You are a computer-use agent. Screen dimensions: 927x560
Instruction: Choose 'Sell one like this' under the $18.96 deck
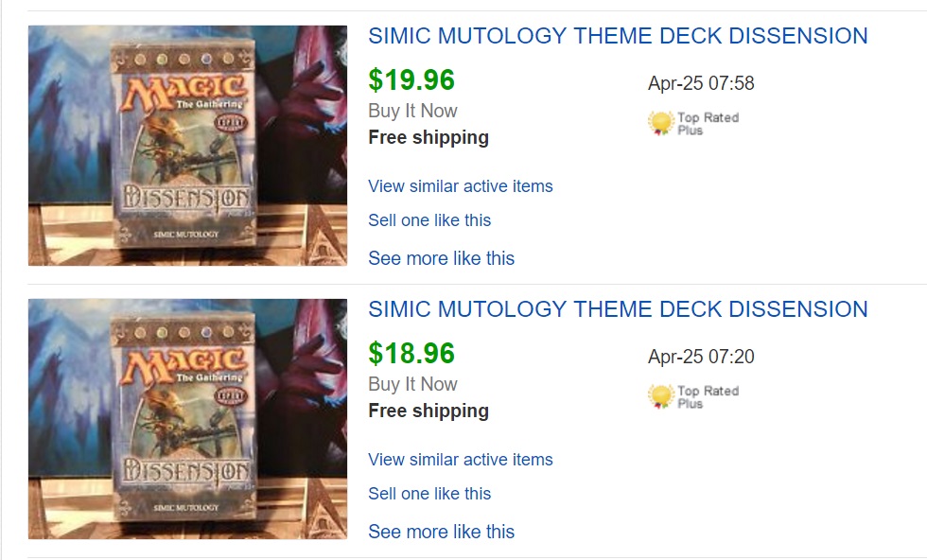click(x=429, y=494)
